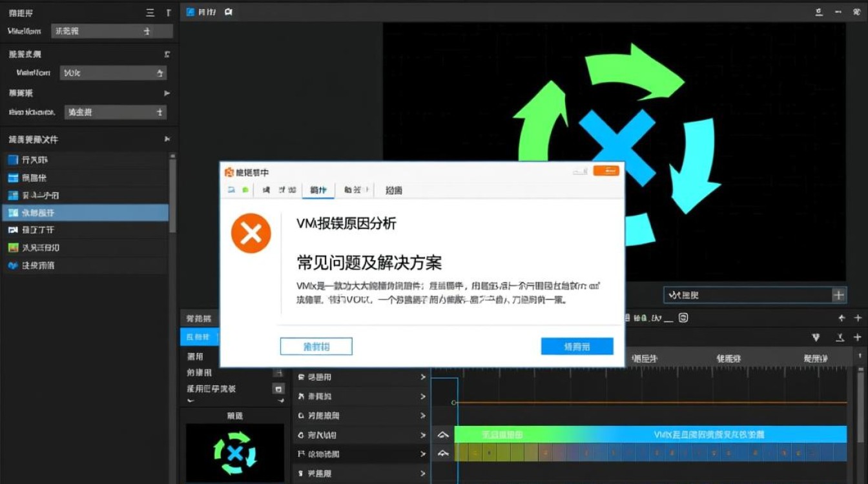Viewport: 868px width, 484px height.
Task: Click the orange app logo in dialog title bar
Action: pos(228,172)
